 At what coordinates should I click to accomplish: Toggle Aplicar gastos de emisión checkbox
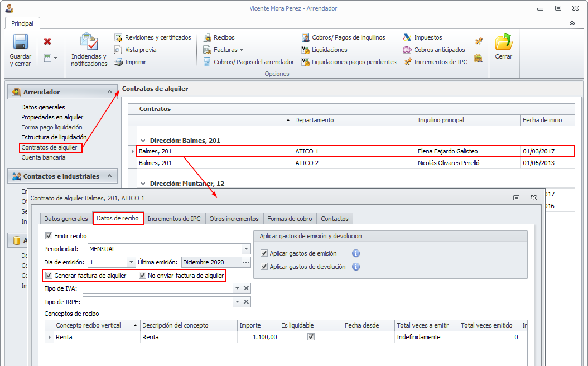coord(264,253)
